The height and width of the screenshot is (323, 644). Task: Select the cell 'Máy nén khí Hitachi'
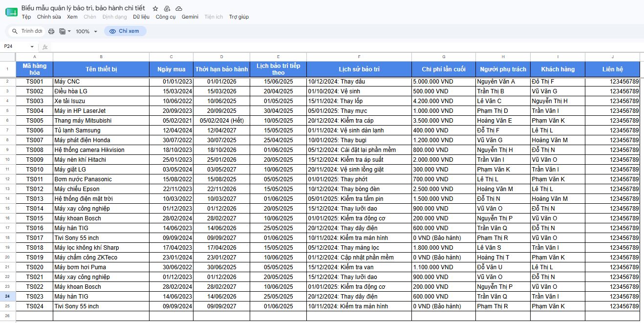pyautogui.click(x=101, y=160)
